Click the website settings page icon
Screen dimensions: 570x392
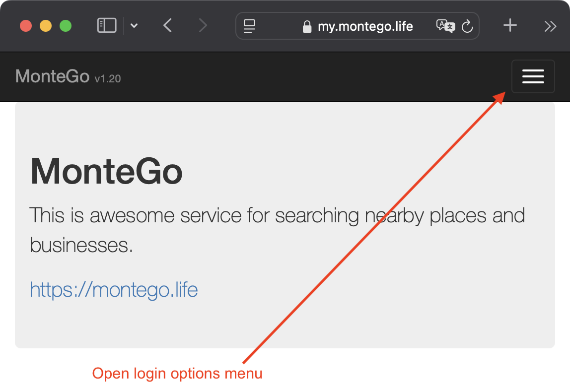pyautogui.click(x=249, y=26)
